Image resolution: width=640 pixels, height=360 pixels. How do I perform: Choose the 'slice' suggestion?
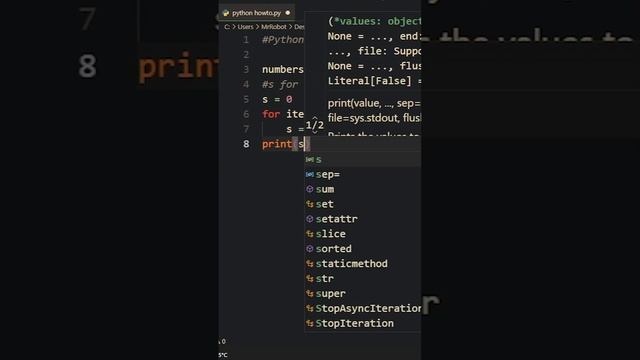363,234
